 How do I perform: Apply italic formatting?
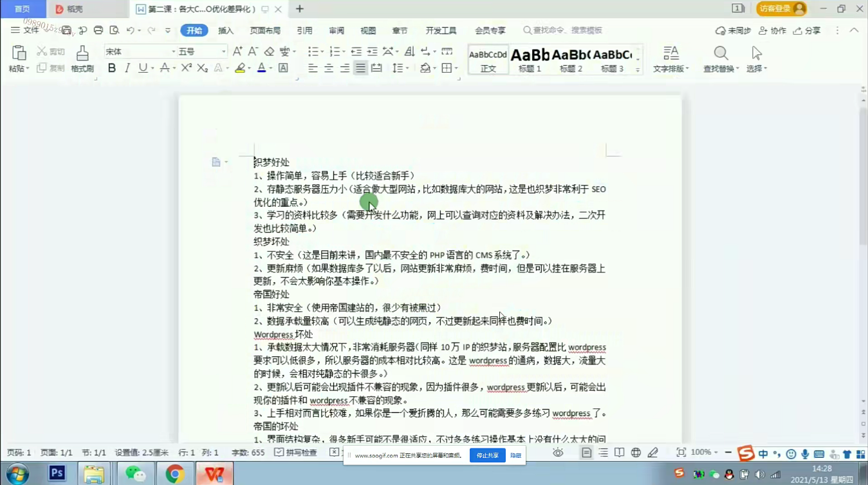pos(127,68)
